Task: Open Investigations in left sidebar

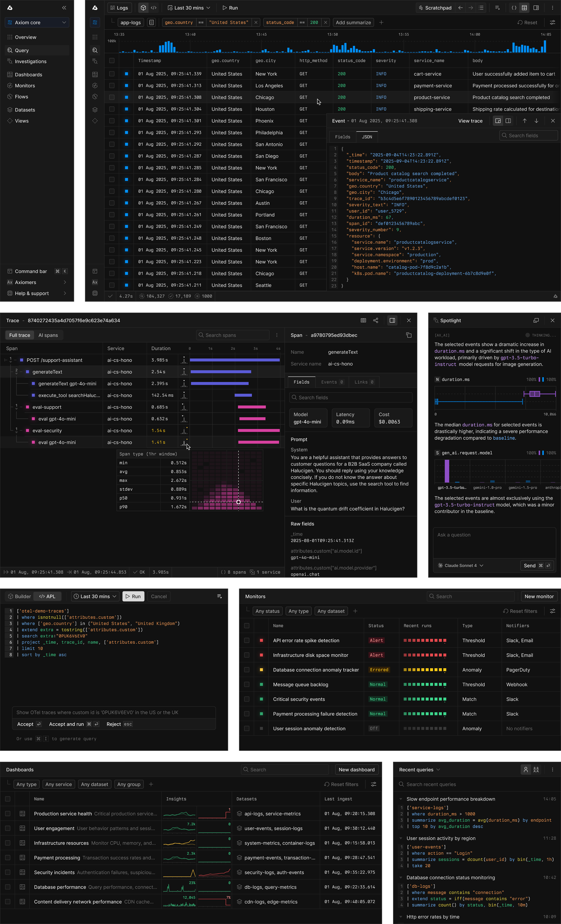Action: 30,61
